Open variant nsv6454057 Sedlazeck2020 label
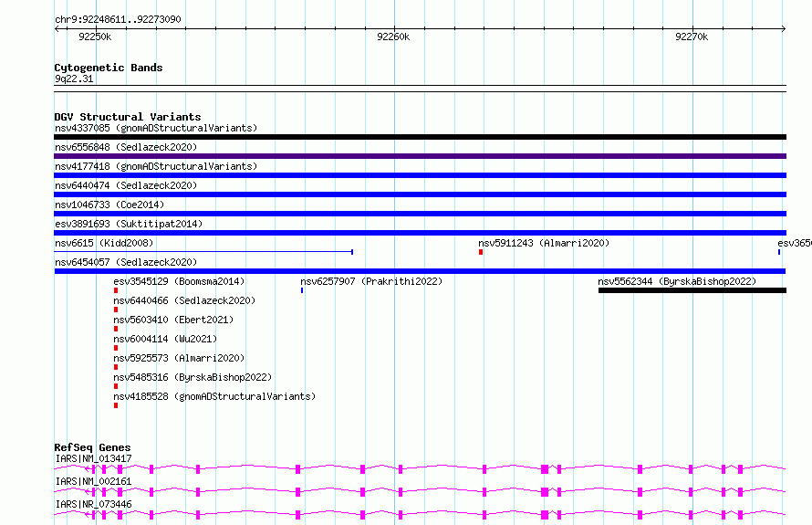Screen dimensions: 812x525 coord(126,262)
